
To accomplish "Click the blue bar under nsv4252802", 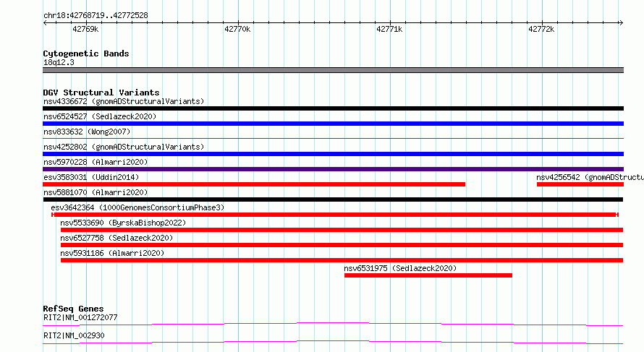I will [x=333, y=154].
